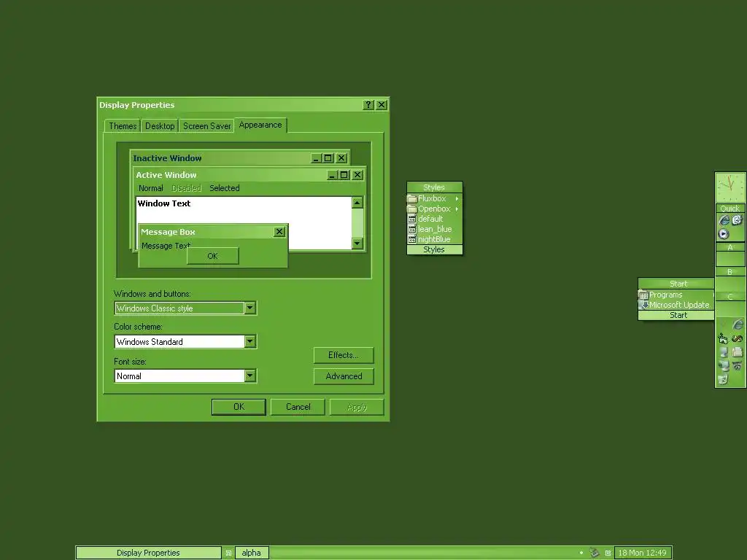Apply the nightBlue style
Screen dimensions: 747x560
click(435, 239)
